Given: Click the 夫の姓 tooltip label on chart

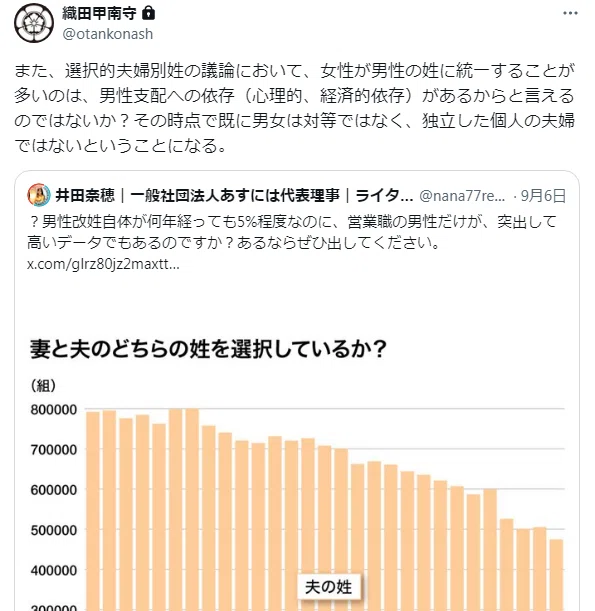Looking at the screenshot, I should (x=328, y=587).
